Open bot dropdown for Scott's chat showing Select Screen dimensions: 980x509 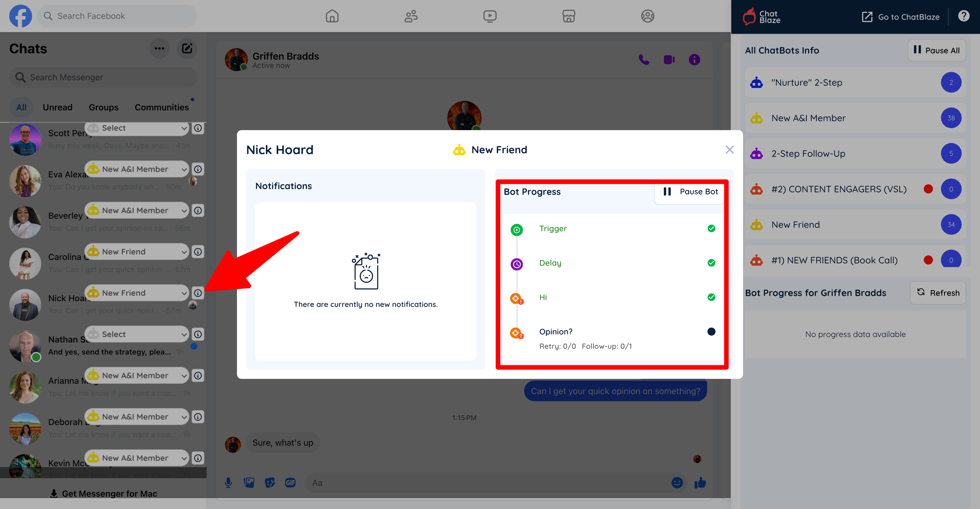click(x=137, y=128)
